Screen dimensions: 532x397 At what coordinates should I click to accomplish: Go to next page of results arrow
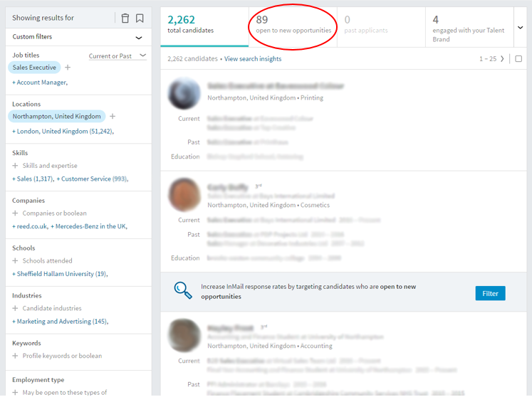point(502,59)
